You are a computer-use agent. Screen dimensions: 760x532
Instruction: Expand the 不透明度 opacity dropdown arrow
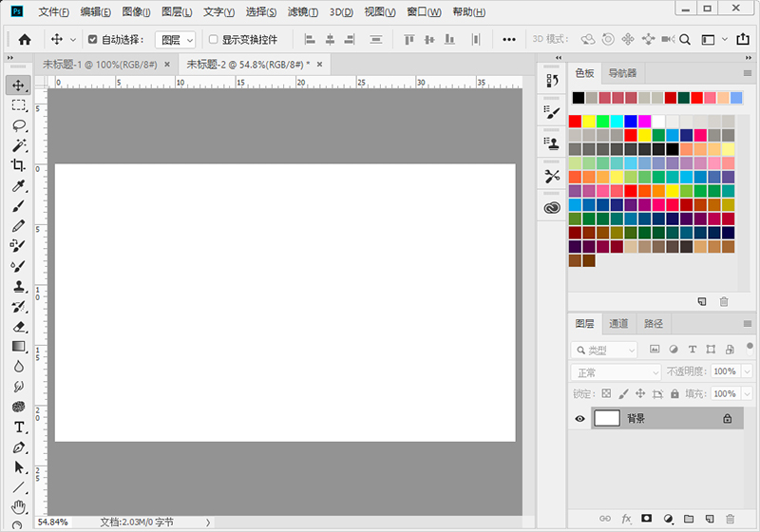click(x=747, y=371)
